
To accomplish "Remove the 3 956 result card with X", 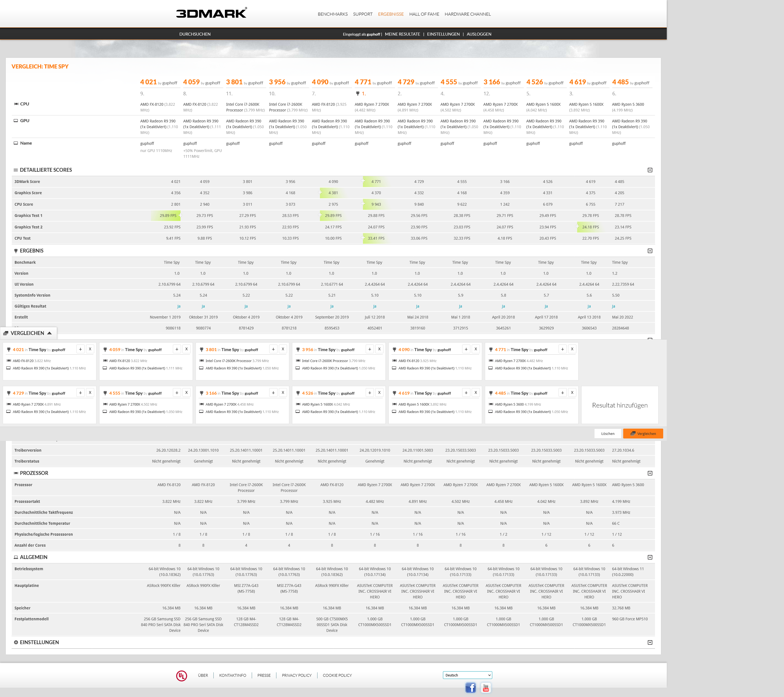I will coord(379,349).
